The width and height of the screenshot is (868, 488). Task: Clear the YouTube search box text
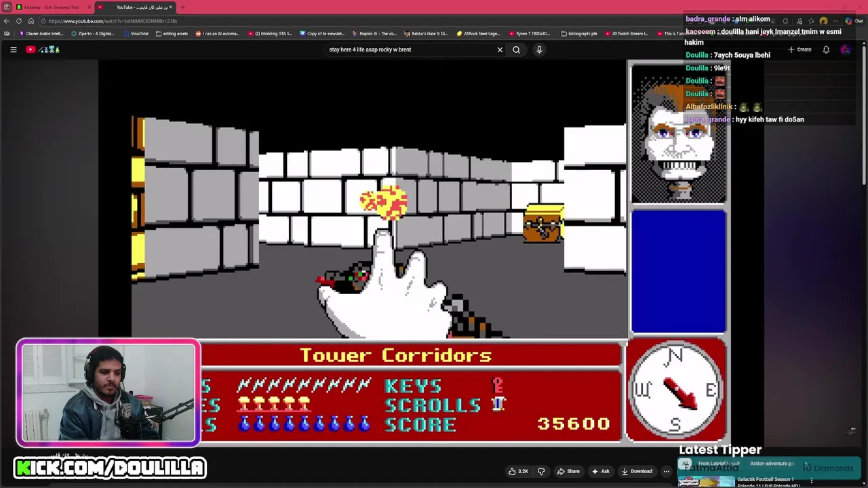tap(500, 49)
